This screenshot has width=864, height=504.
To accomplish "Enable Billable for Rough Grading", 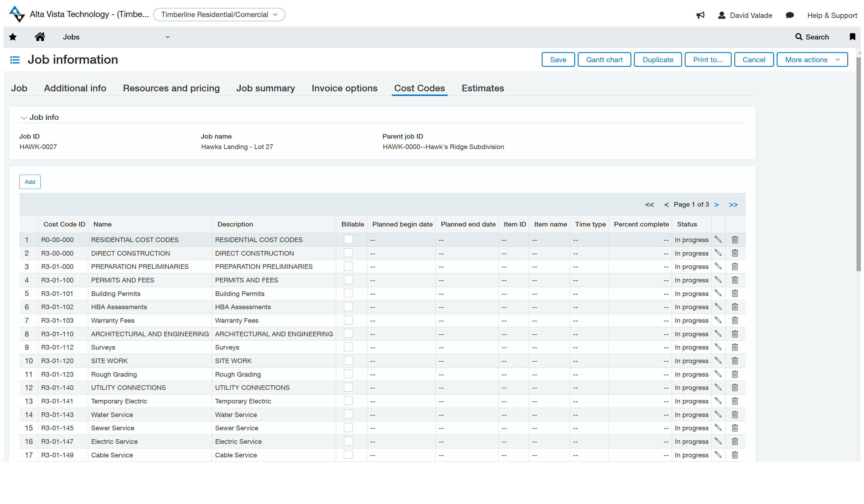I will click(x=348, y=374).
